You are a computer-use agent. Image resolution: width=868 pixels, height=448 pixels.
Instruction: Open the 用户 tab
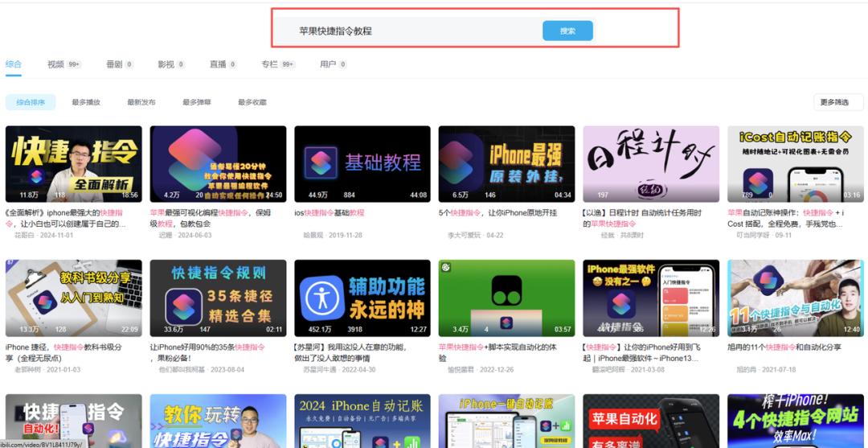point(334,64)
